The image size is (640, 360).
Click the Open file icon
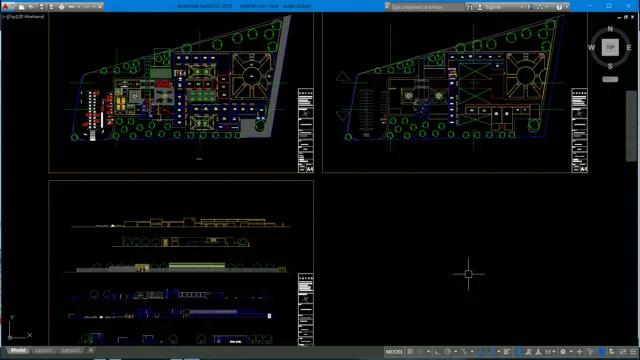[x=31, y=7]
